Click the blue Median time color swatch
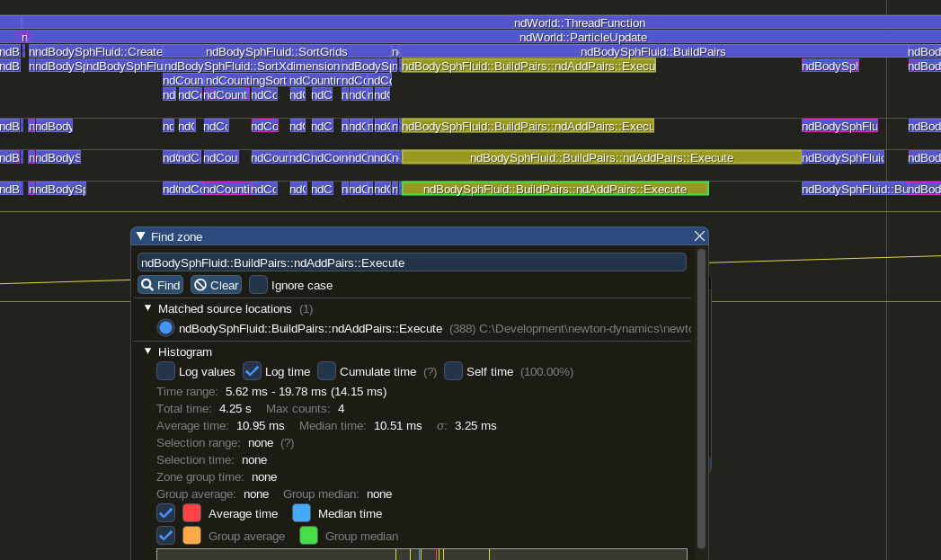The image size is (941, 560). pyautogui.click(x=301, y=513)
